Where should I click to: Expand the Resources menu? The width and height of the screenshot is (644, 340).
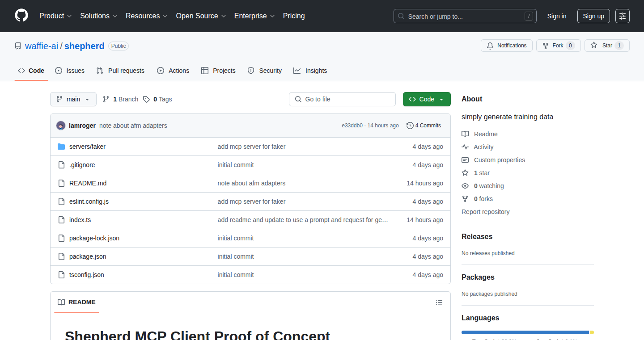pyautogui.click(x=147, y=16)
